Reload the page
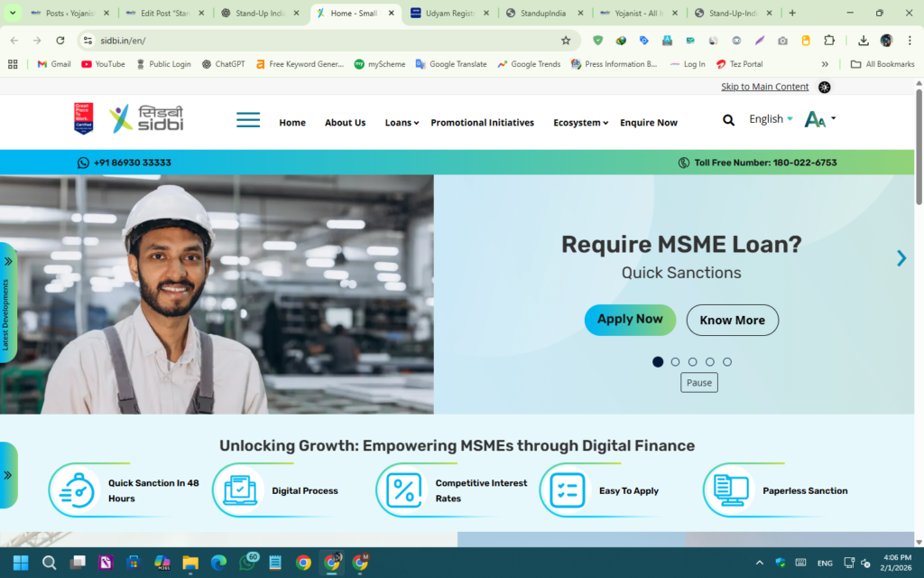The width and height of the screenshot is (924, 578). point(60,41)
